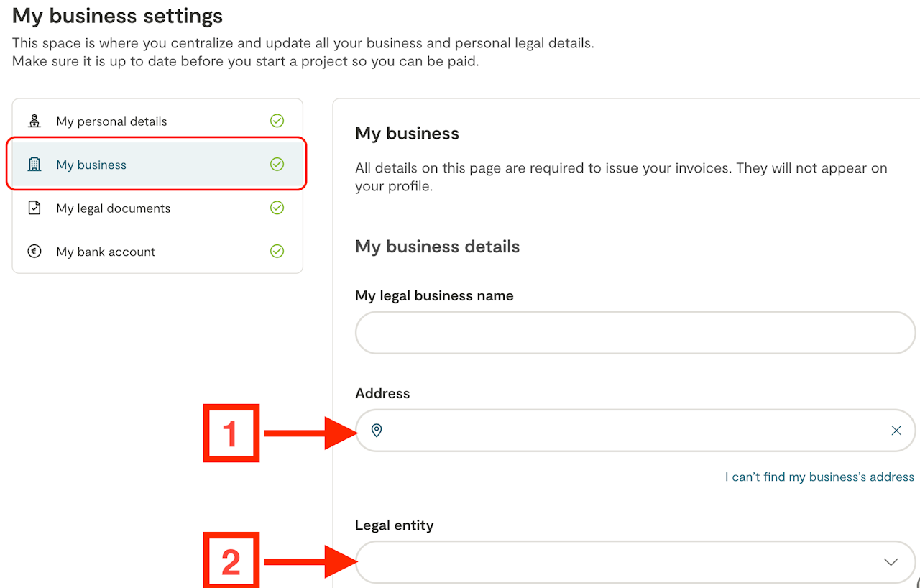Click green checkmark next to legal documents
The image size is (920, 588).
277,208
